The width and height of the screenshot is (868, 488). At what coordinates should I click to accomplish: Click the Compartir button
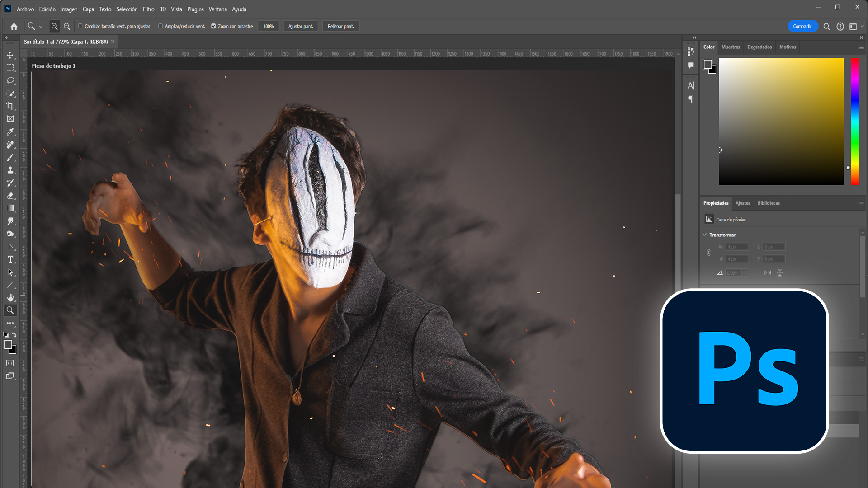802,26
